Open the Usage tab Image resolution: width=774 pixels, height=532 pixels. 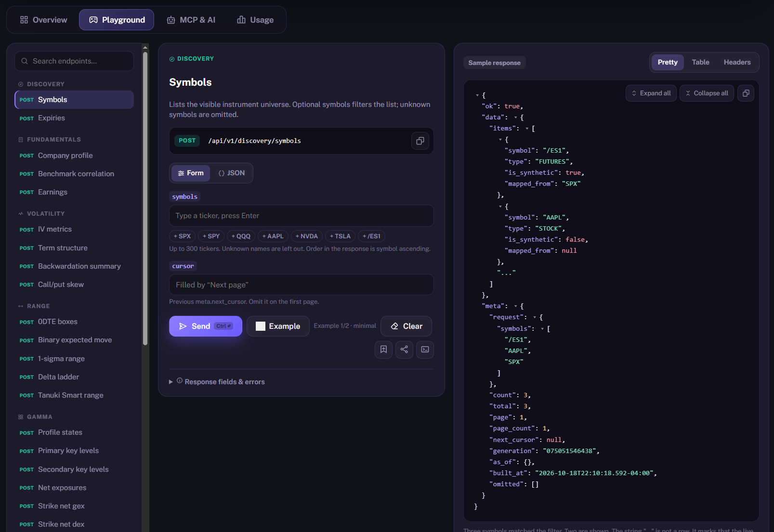point(255,20)
